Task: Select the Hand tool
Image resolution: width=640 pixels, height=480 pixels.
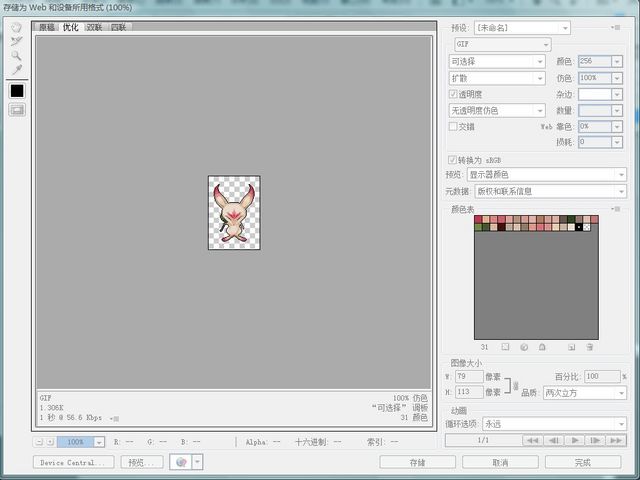Action: click(16, 28)
